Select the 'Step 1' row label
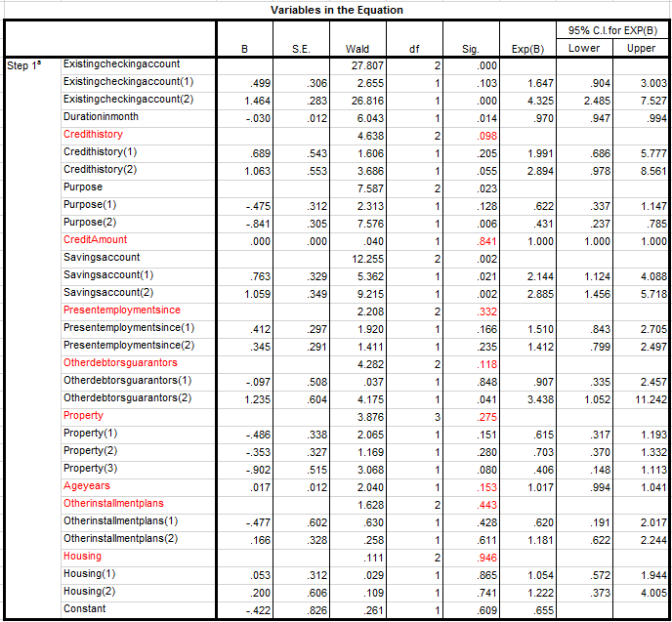Image resolution: width=672 pixels, height=622 pixels. [27, 64]
